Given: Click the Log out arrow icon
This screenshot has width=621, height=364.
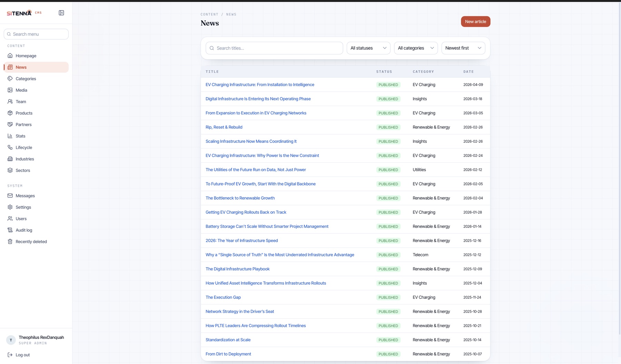Looking at the screenshot, I should 10,355.
